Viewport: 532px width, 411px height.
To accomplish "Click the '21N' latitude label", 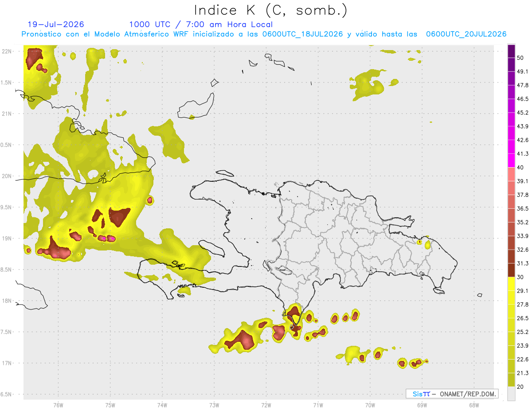I will pos(6,114).
